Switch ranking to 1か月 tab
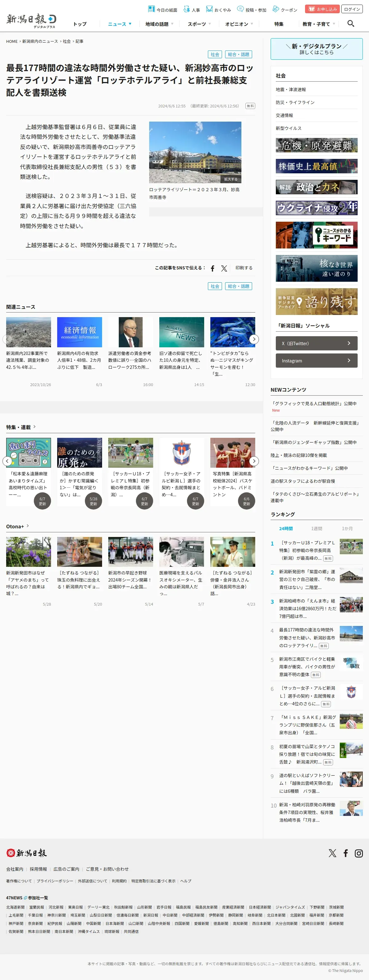 click(x=347, y=528)
